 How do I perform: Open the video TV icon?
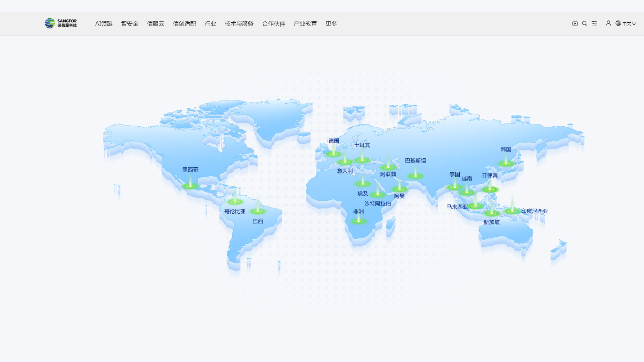pyautogui.click(x=575, y=23)
